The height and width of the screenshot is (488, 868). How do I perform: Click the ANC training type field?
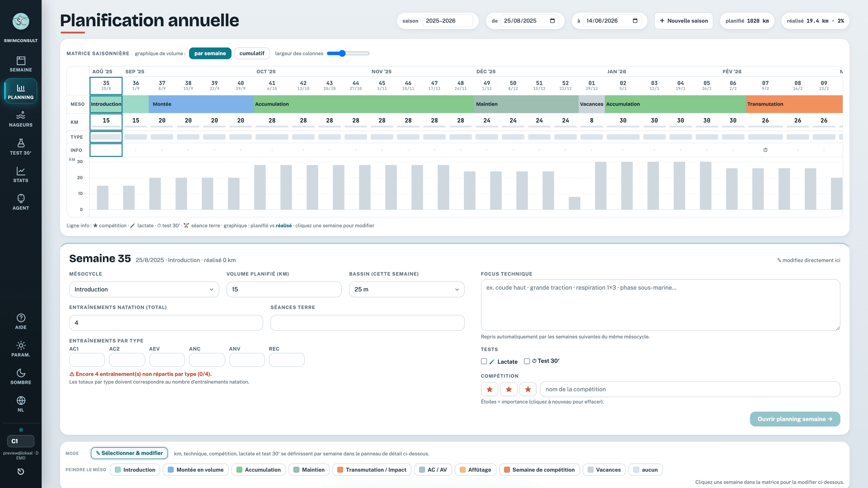tap(207, 360)
